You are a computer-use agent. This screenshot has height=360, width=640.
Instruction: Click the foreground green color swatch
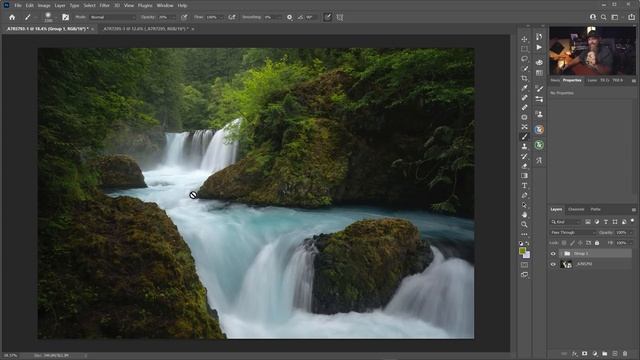coord(522,251)
